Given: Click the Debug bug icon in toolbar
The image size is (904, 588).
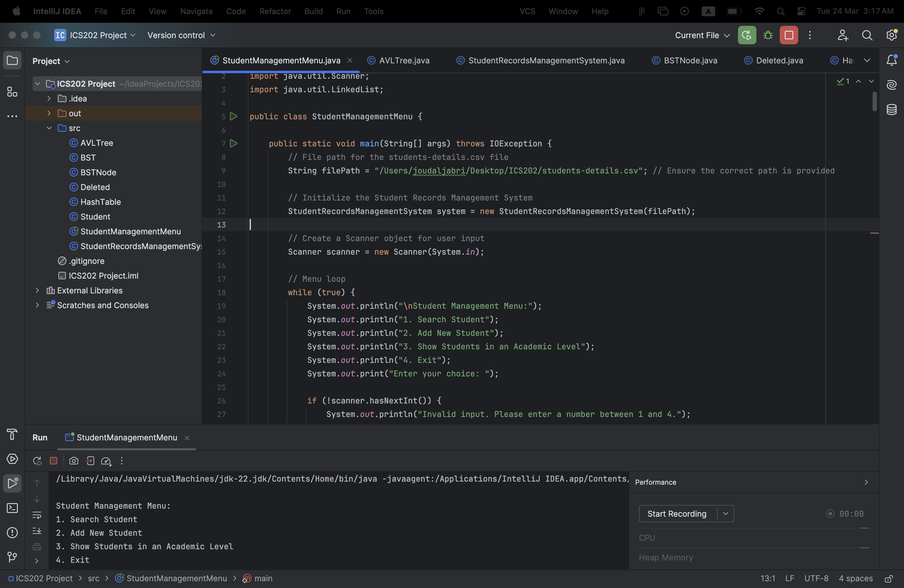Looking at the screenshot, I should point(768,35).
